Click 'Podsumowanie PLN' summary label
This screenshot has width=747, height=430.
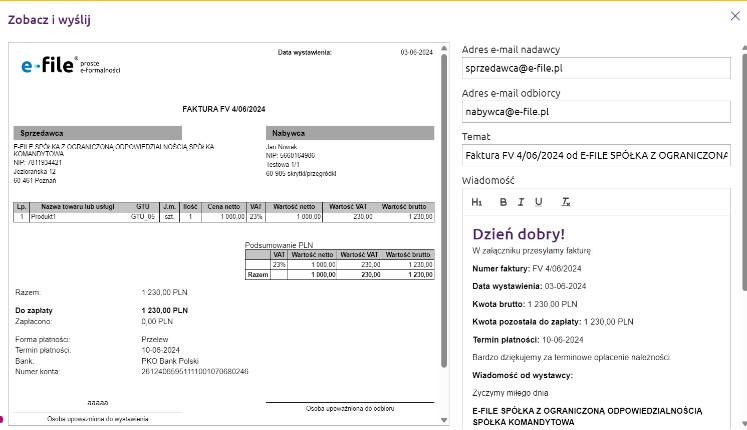pyautogui.click(x=279, y=245)
